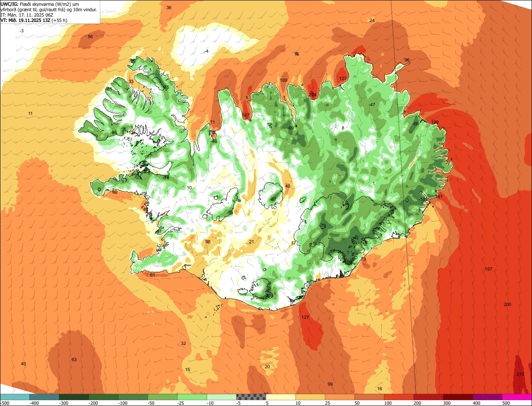Click the 60 value on the map

tap(115, 192)
